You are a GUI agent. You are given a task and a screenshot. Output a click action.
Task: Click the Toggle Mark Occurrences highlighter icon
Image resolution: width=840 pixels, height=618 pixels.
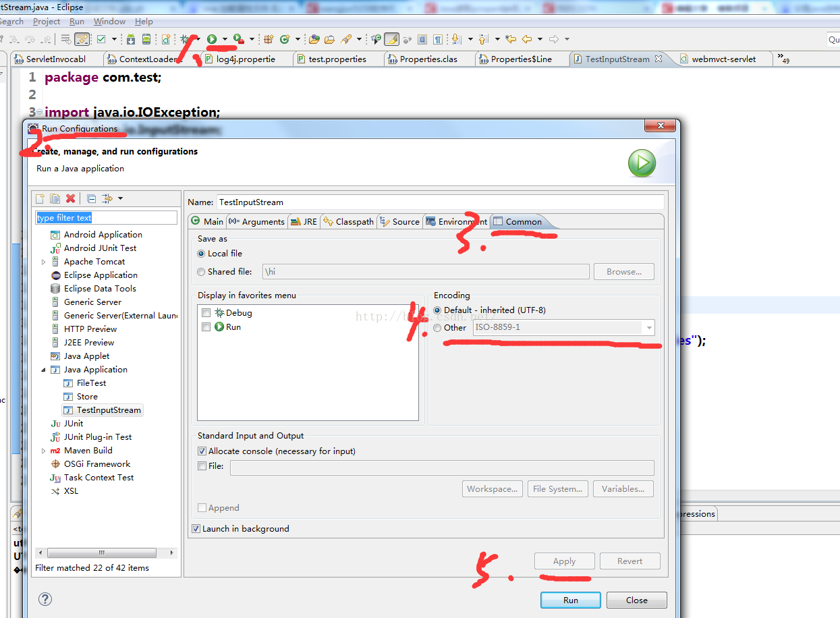pyautogui.click(x=392, y=39)
